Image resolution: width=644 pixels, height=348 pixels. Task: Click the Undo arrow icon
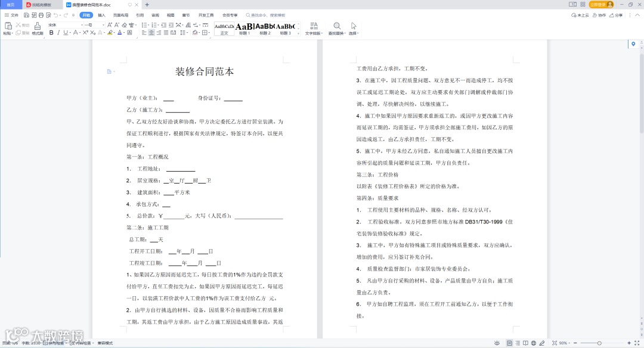[x=55, y=15]
